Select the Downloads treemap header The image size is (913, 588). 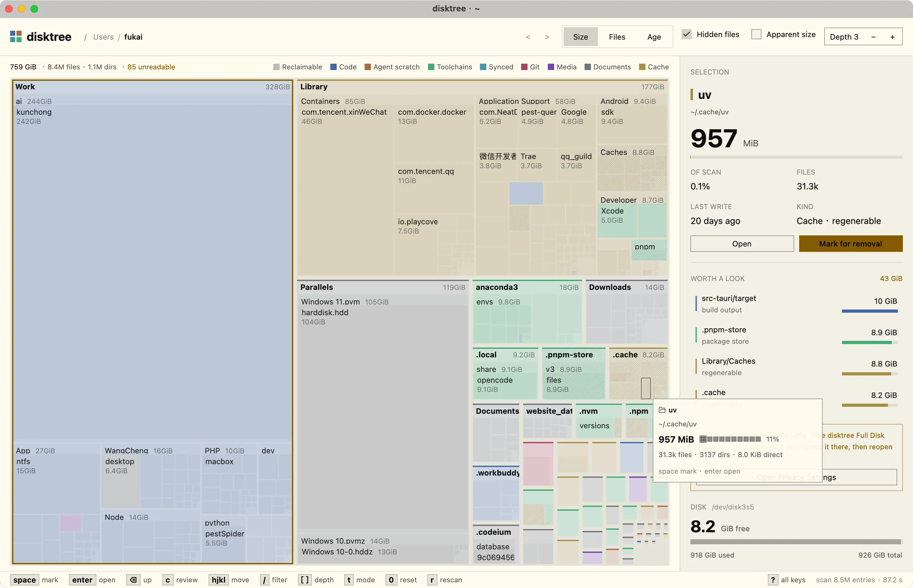626,287
